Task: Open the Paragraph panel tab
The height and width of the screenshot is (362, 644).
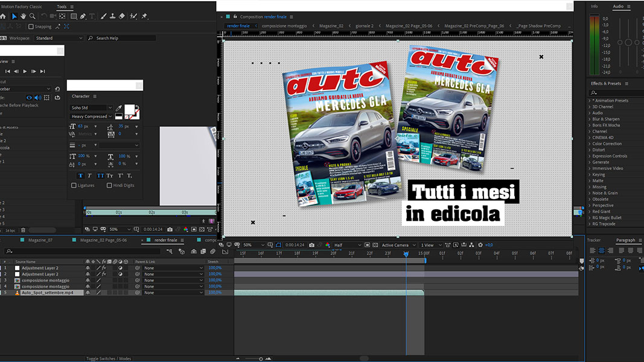Action: 625,240
